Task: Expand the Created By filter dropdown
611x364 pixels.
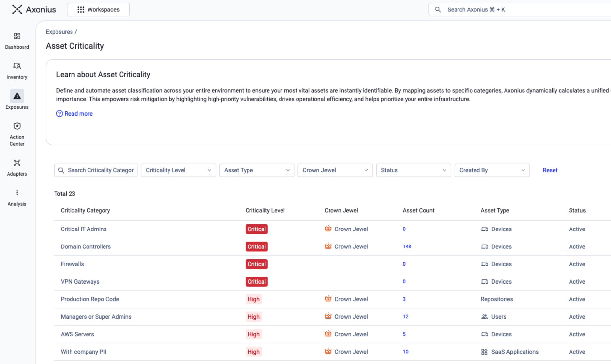Action: 492,170
